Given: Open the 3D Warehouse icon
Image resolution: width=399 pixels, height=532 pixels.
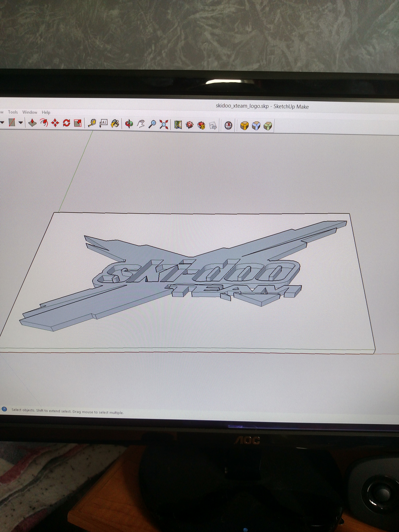Looking at the screenshot, I should (190, 125).
